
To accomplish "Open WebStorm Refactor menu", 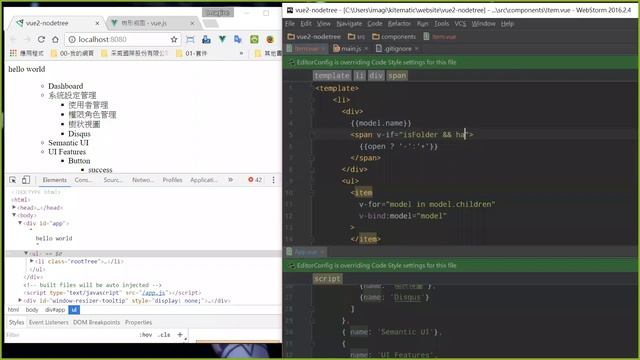I will tap(399, 24).
